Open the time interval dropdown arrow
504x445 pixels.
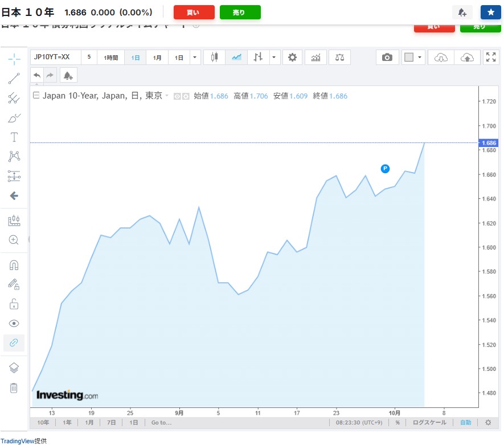tap(195, 58)
